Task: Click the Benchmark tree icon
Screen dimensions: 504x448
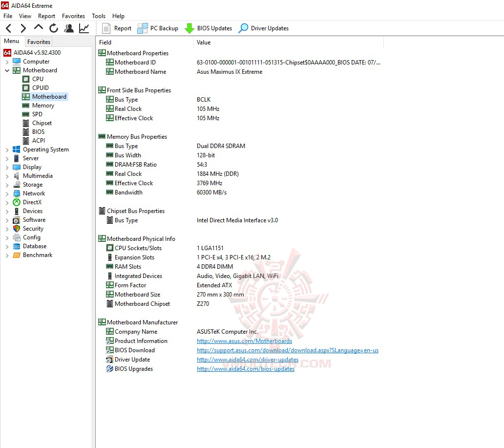Action: click(17, 255)
